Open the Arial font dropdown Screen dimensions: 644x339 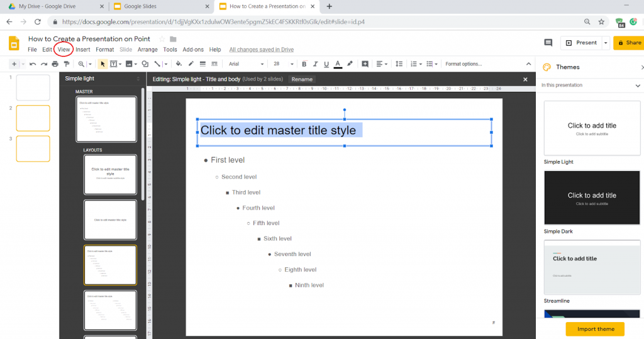tap(246, 64)
